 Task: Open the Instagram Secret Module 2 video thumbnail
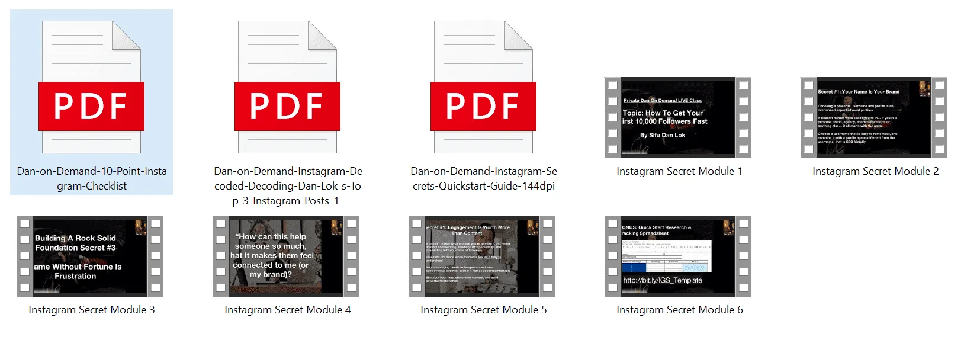click(873, 118)
